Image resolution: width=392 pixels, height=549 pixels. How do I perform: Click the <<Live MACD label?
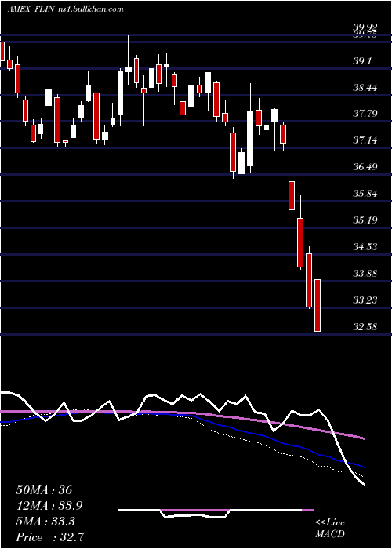click(x=330, y=529)
